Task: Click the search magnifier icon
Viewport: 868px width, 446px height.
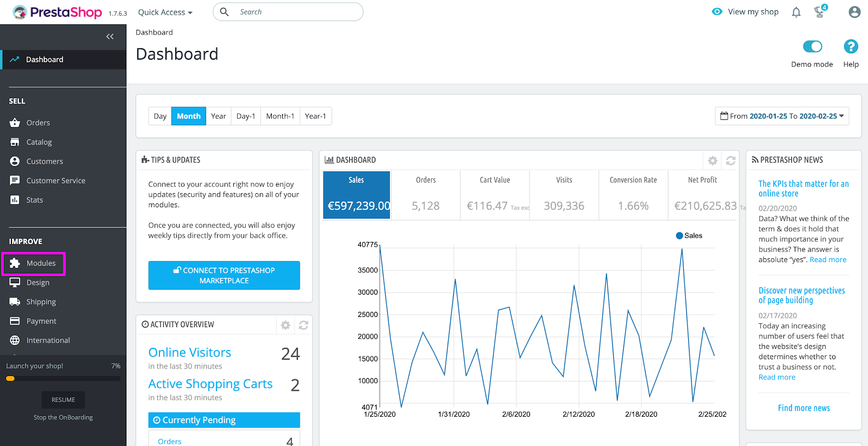Action: pos(224,12)
